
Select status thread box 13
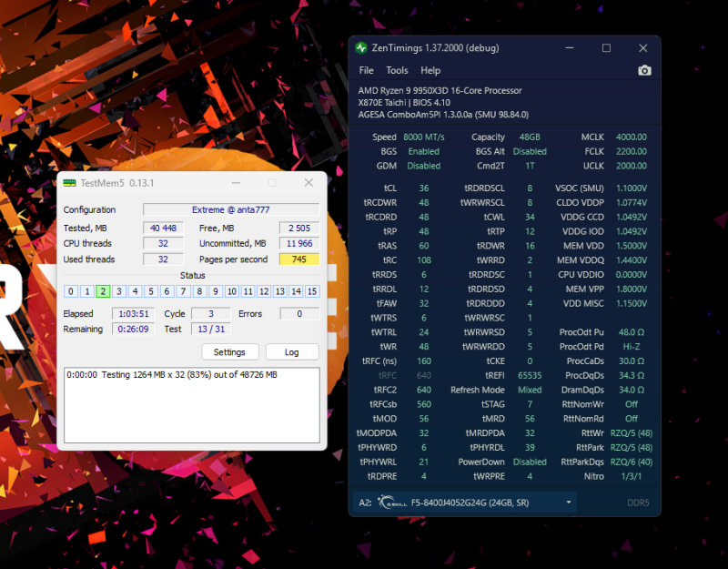tap(280, 291)
